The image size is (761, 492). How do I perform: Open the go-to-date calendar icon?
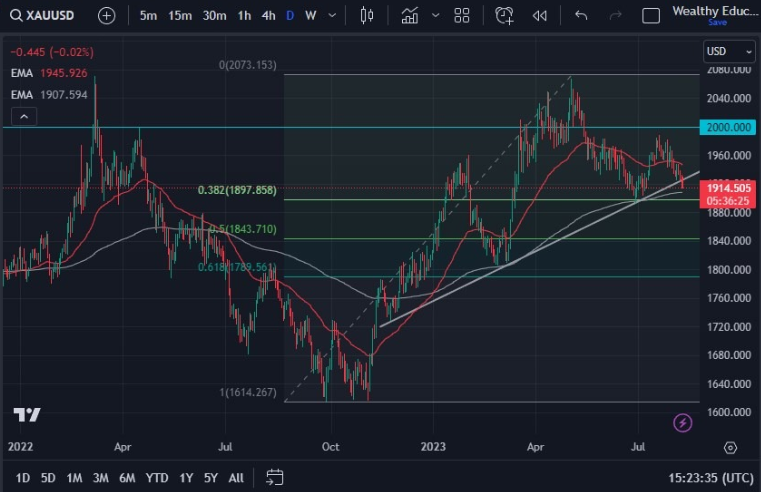[x=275, y=477]
